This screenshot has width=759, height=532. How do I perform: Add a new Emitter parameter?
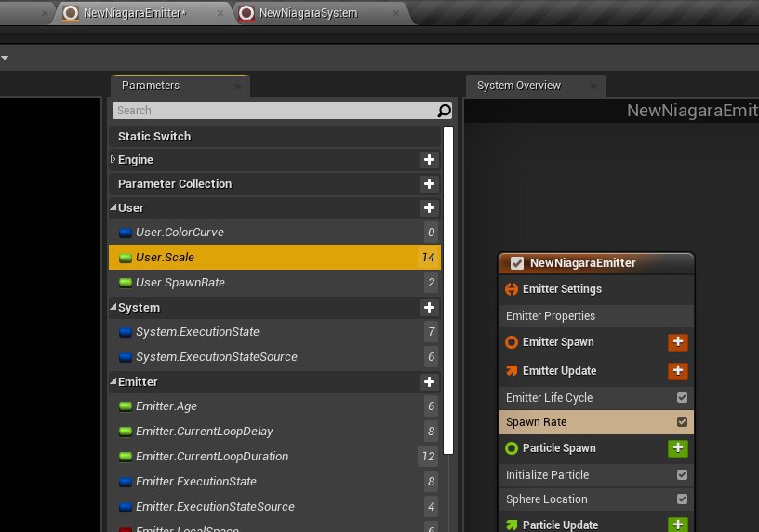coord(429,382)
